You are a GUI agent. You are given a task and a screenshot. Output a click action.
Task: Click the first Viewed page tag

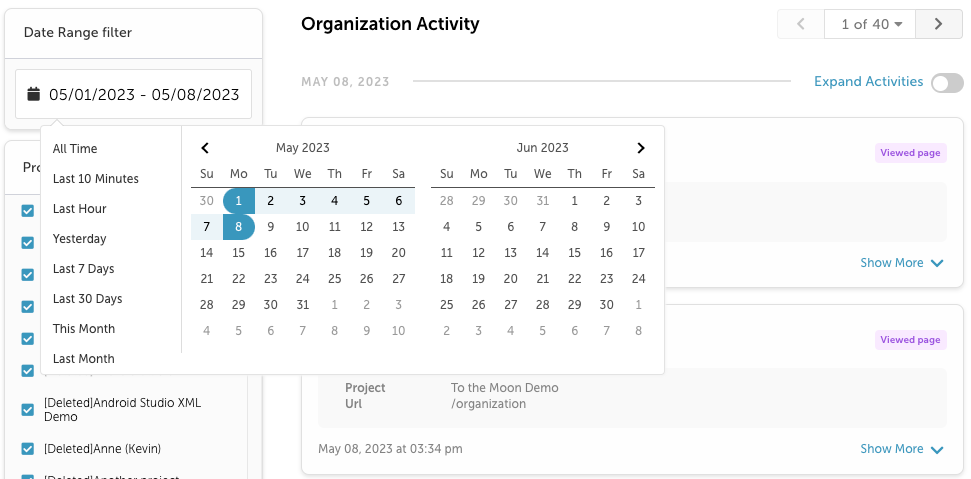coord(910,153)
